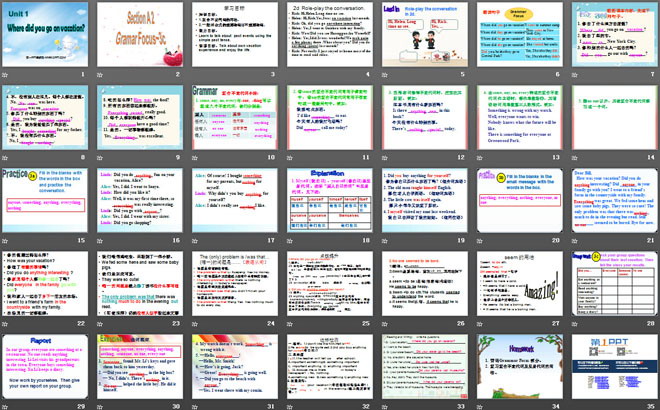
Task: Select the slide 33 thumbnail
Action: pyautogui.click(x=425, y=366)
